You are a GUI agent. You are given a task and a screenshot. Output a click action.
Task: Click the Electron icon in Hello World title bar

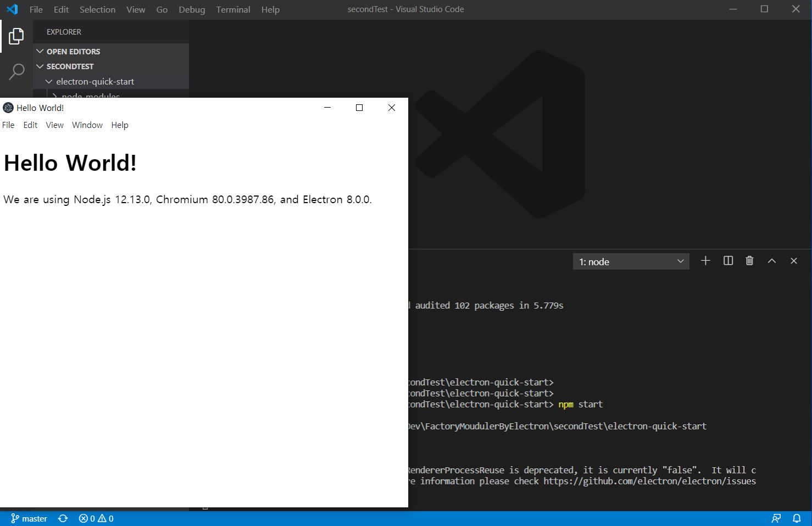pyautogui.click(x=8, y=108)
